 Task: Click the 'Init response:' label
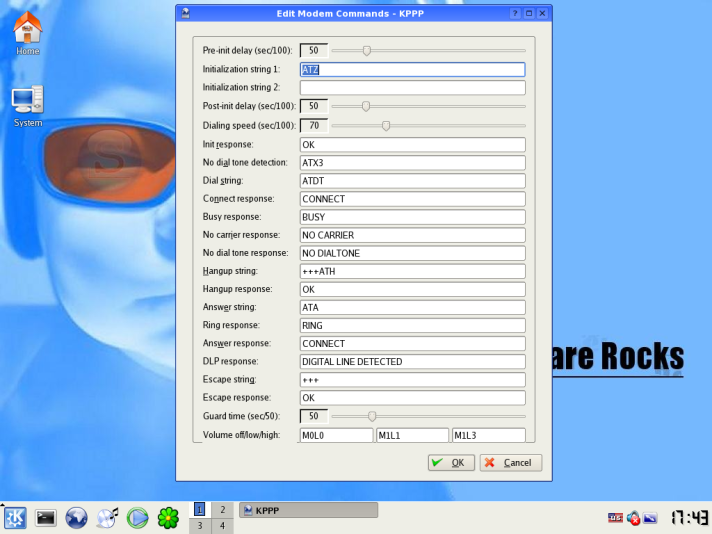point(228,144)
